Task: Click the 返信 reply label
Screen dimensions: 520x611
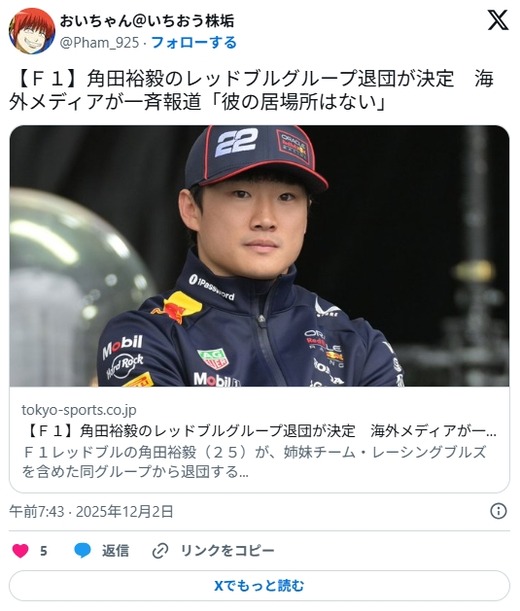Action: coord(115,551)
